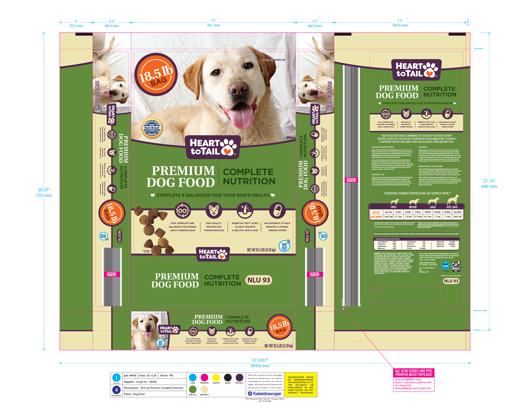Click the capsule icon on the back panel
The image size is (532, 414).
tap(447, 114)
